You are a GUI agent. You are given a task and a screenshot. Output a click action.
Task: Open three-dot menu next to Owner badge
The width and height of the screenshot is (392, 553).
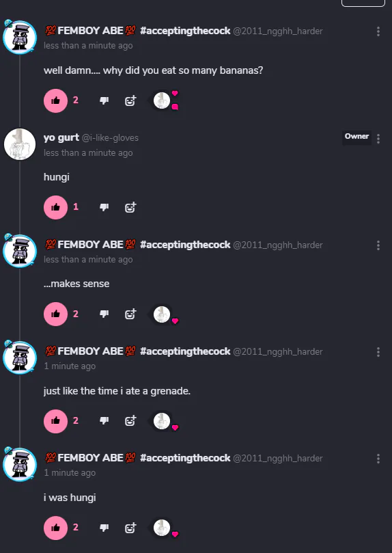point(378,139)
